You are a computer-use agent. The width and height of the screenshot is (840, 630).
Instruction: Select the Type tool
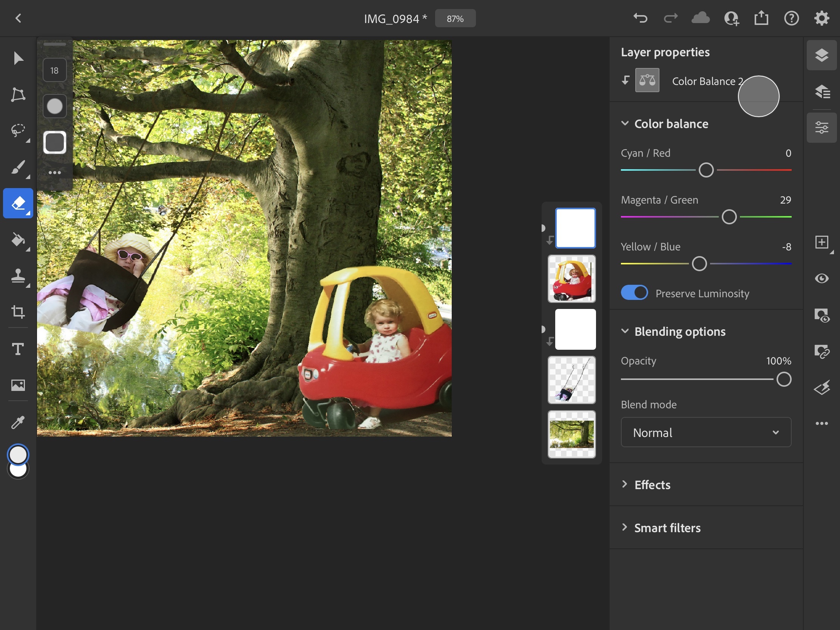[x=18, y=349]
